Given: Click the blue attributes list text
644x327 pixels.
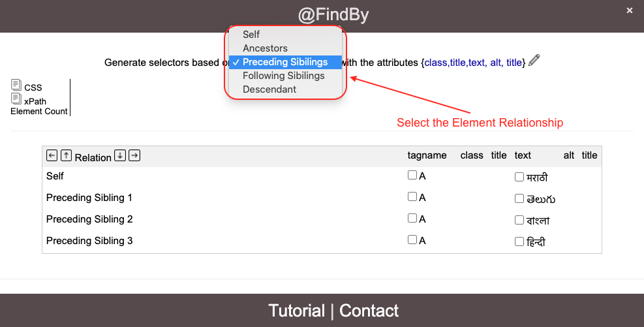Looking at the screenshot, I should click(473, 63).
